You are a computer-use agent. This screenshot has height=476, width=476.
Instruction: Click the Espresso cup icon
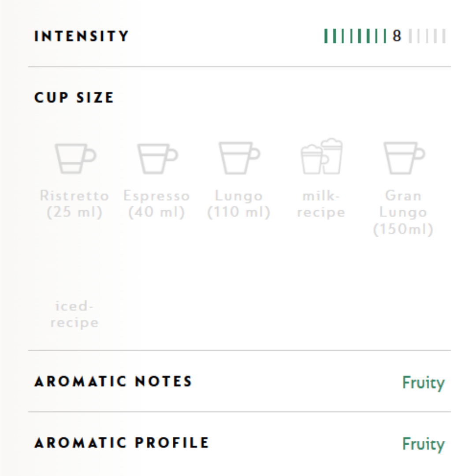click(157, 159)
